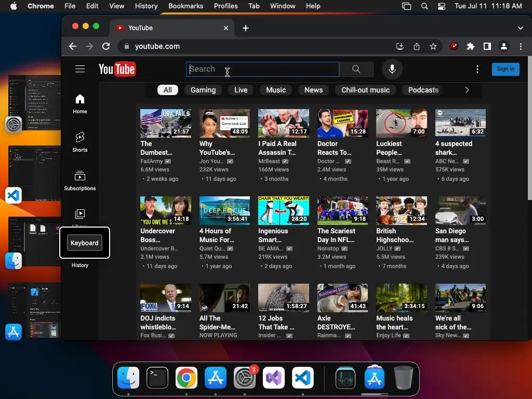The width and height of the screenshot is (532, 399).
Task: Select the Chill-out music chip
Action: pyautogui.click(x=365, y=90)
